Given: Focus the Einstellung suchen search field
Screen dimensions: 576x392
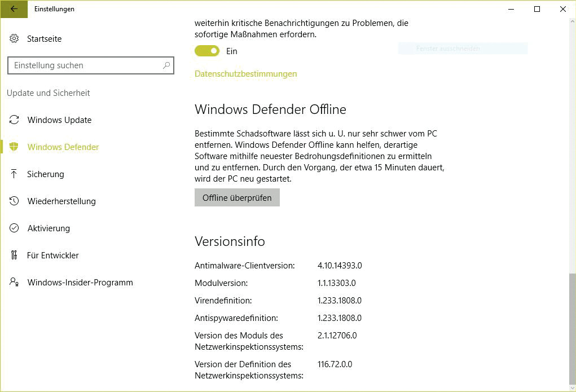Looking at the screenshot, I should click(x=85, y=65).
